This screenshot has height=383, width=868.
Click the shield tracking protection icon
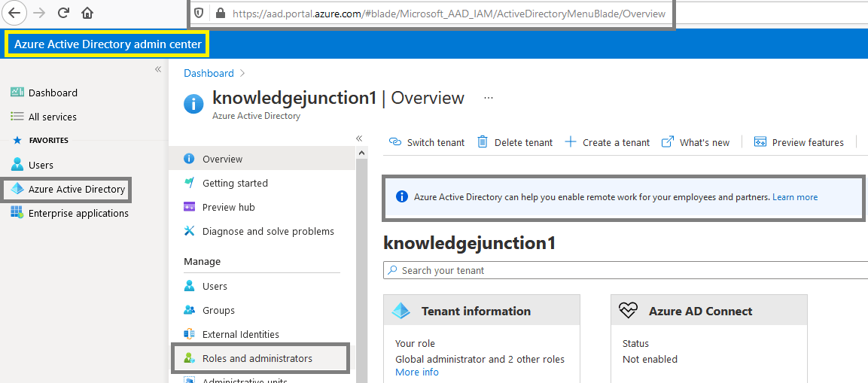click(x=199, y=14)
